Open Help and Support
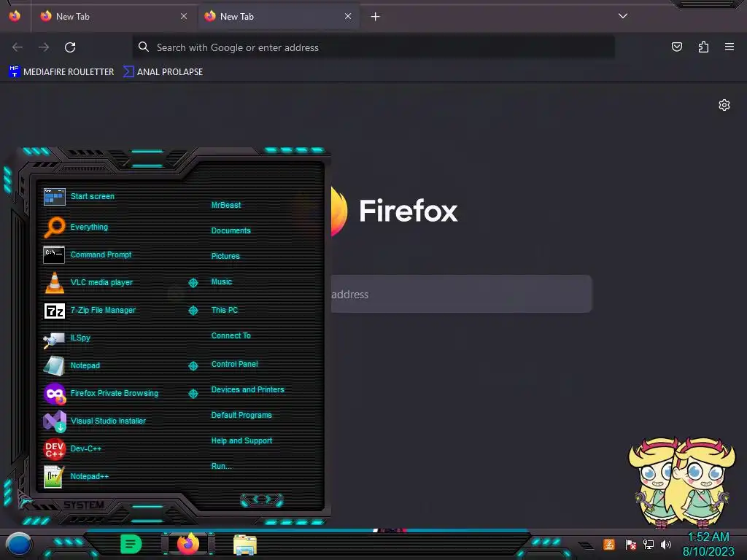Image resolution: width=747 pixels, height=560 pixels. click(241, 441)
